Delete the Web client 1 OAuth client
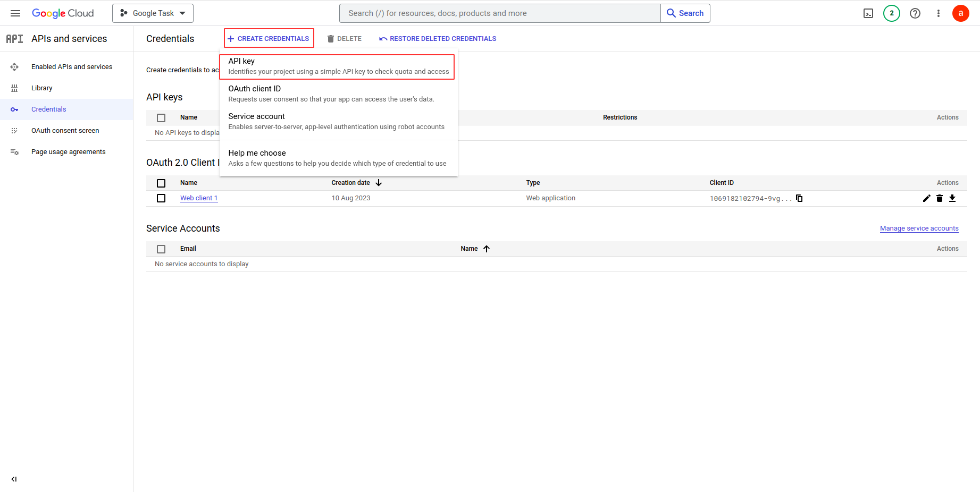 (940, 198)
